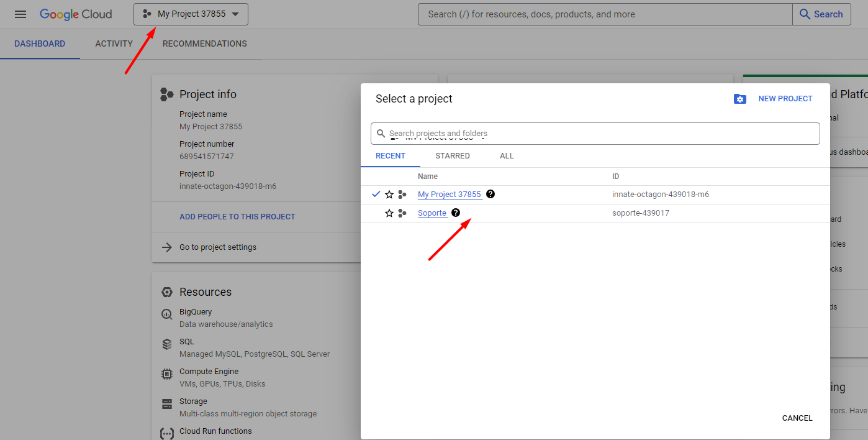The image size is (868, 440).
Task: Click CANCEL in the project dialog
Action: 797,418
